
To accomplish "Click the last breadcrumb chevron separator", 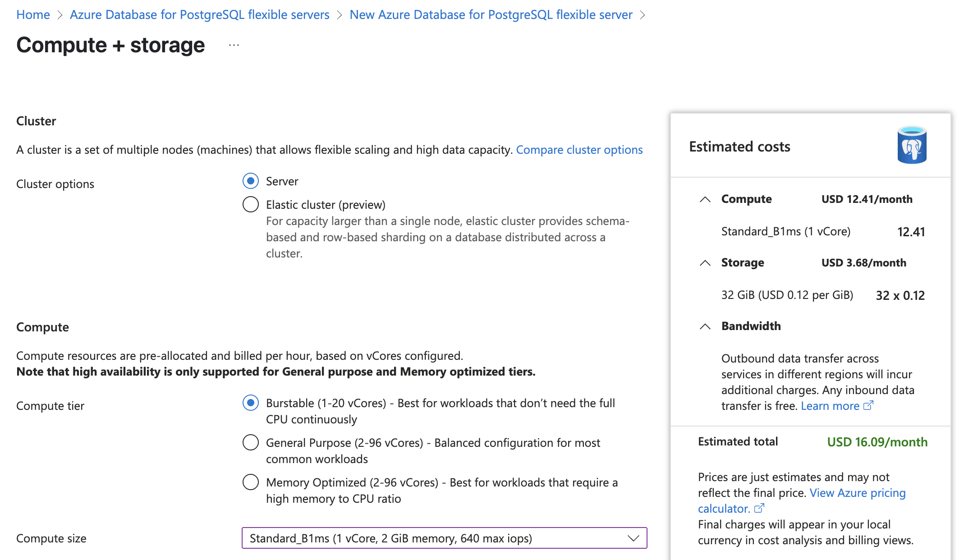I will (643, 15).
